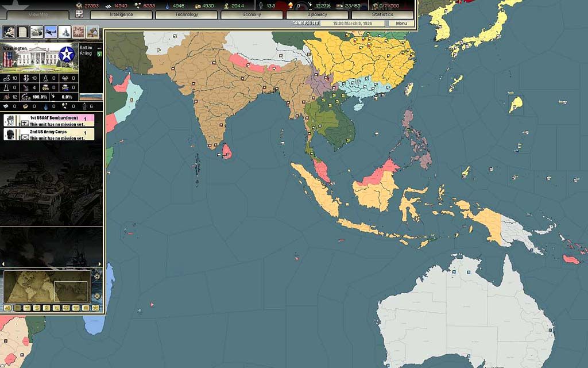588x368 pixels.
Task: Click the Arling adjacent province label
Action: (86, 53)
